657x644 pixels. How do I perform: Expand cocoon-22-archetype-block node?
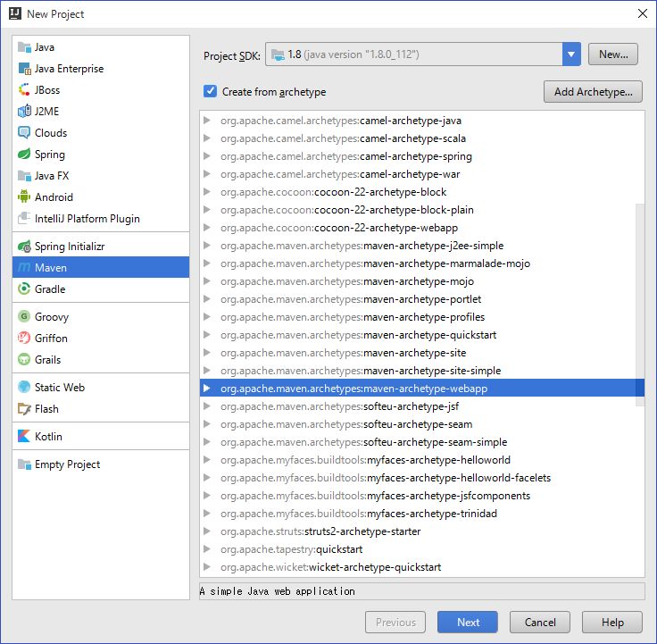pyautogui.click(x=206, y=192)
